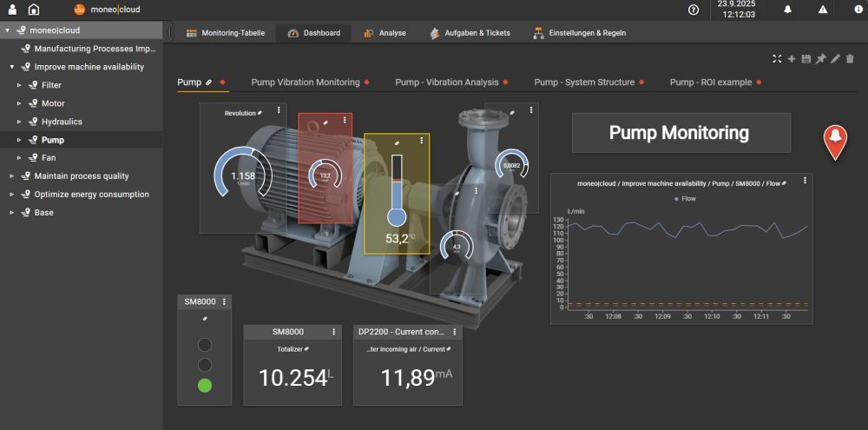Viewport: 868px width, 430px height.
Task: Expand the Motor tree node
Action: point(19,103)
